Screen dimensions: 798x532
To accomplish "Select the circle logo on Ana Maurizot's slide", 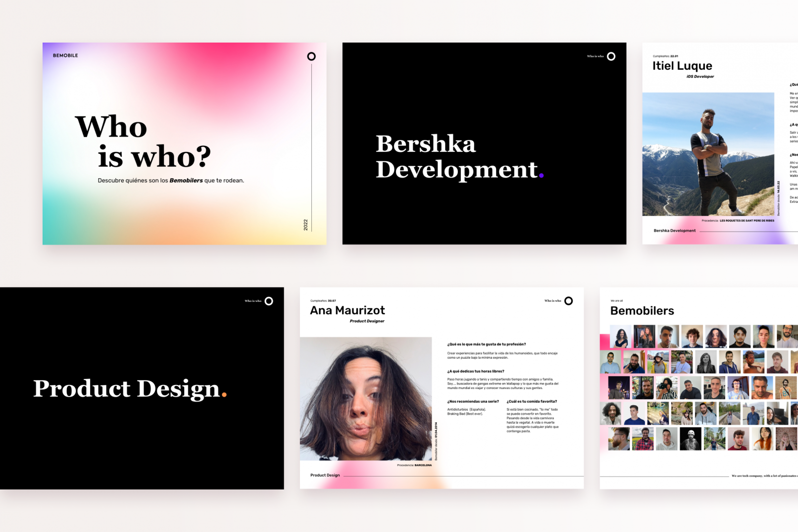I will (x=567, y=300).
